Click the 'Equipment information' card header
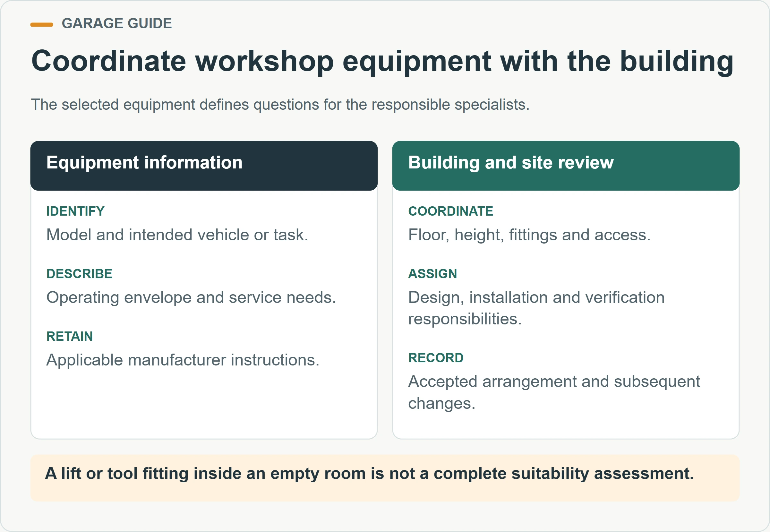Image resolution: width=770 pixels, height=532 pixels. pyautogui.click(x=204, y=166)
